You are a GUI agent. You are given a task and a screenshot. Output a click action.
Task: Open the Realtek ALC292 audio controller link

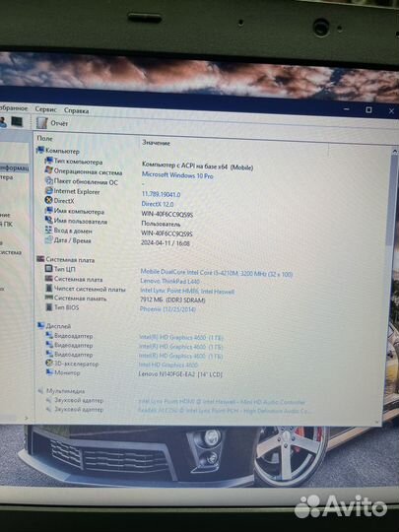pyautogui.click(x=225, y=411)
